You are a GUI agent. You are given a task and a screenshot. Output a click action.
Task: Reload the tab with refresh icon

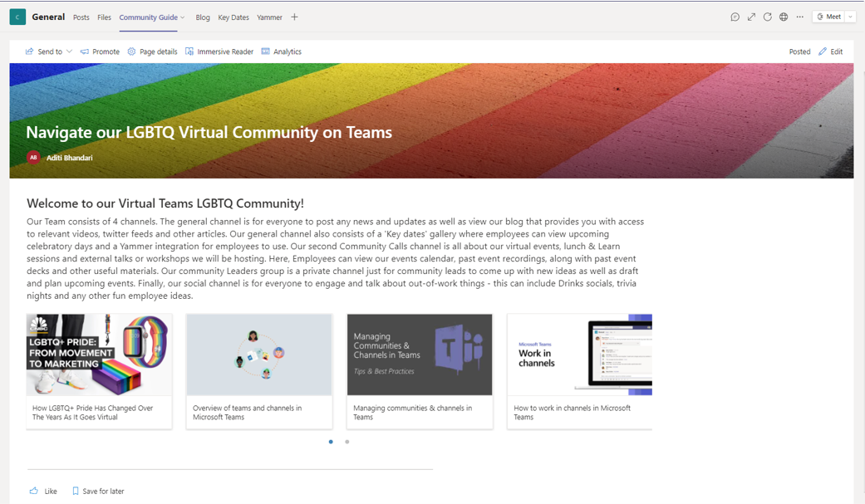coord(767,17)
